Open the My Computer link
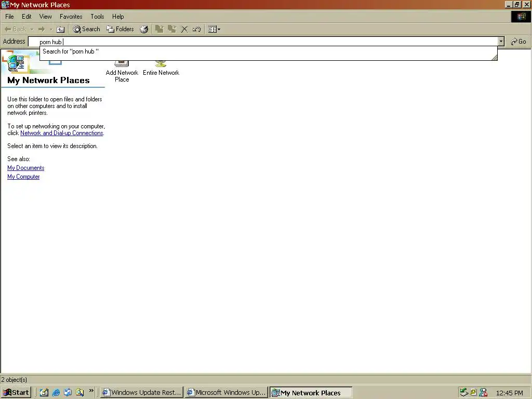This screenshot has height=399, width=532. pos(23,177)
